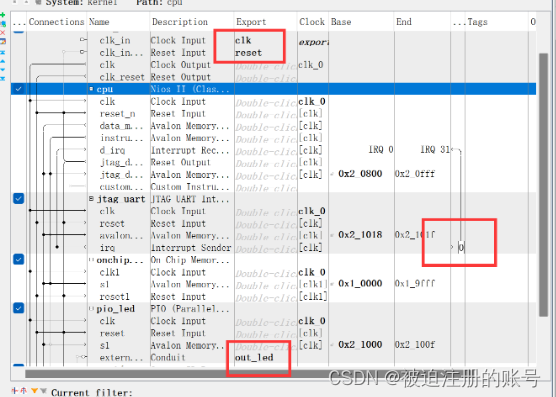556x397 pixels.
Task: Uncheck the cpu component checkbox
Action: (18, 89)
